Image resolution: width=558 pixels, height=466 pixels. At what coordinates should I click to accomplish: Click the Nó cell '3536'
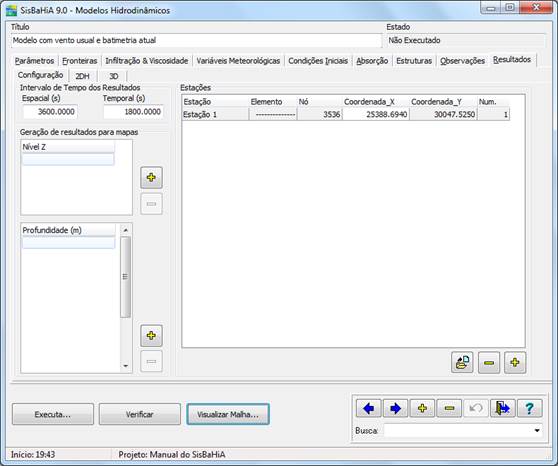point(319,114)
